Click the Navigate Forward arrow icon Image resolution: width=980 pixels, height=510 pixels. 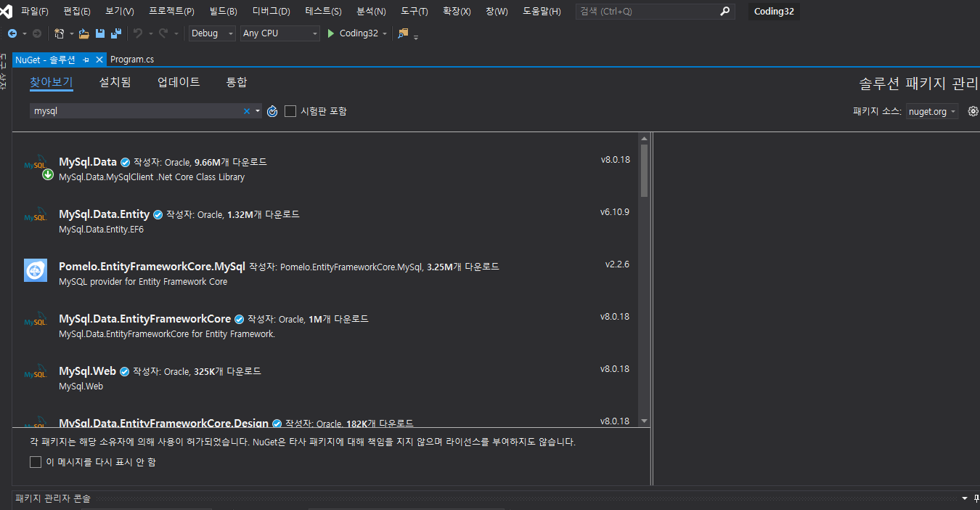[x=37, y=33]
